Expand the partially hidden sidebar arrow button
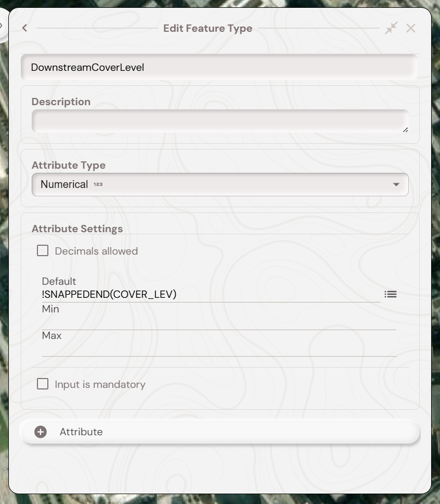This screenshot has width=440, height=504. pyautogui.click(x=3, y=25)
